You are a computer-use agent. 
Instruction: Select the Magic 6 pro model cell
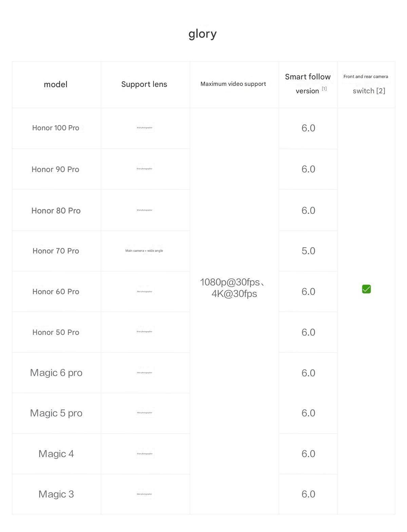click(56, 373)
